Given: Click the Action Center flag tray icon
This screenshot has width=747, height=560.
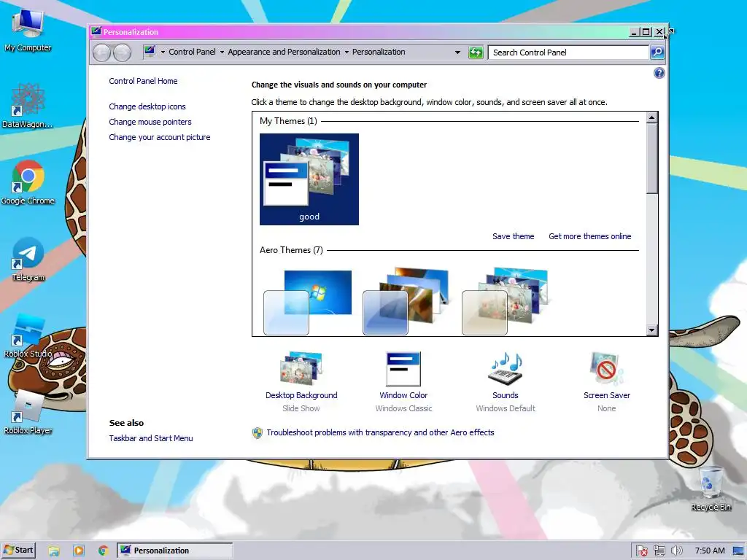Looking at the screenshot, I should tap(642, 551).
